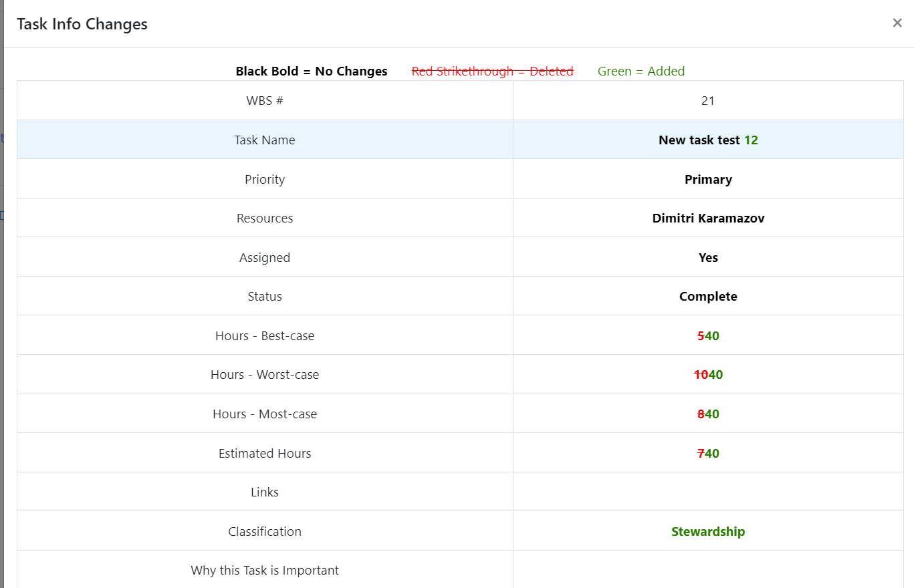914x588 pixels.
Task: Click the 'Why this Task is Important' label
Action: (265, 570)
